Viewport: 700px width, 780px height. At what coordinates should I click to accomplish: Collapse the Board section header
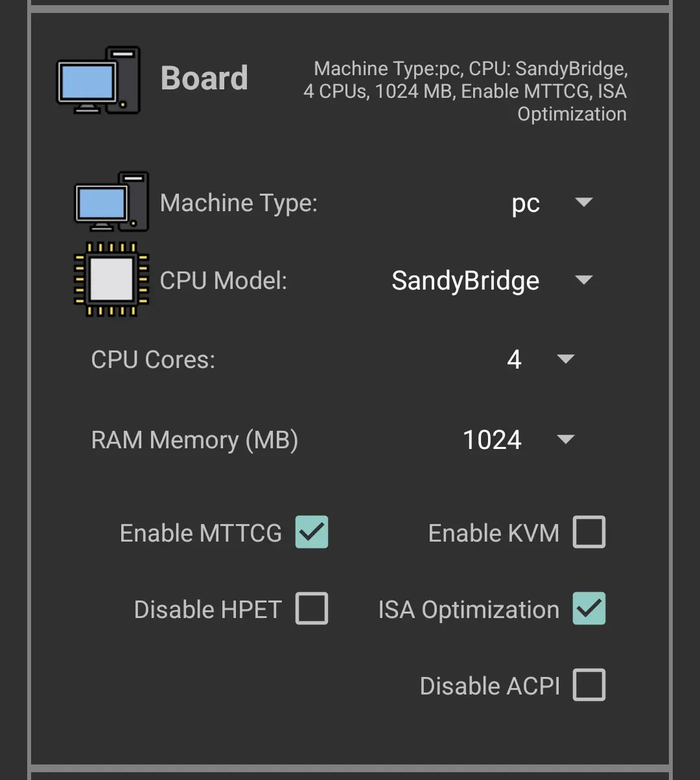pos(204,78)
